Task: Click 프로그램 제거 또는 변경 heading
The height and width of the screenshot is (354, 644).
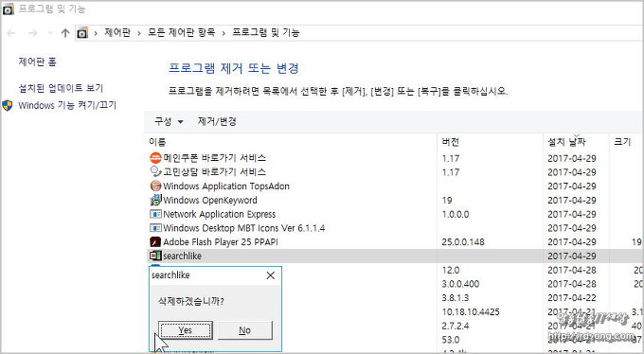Action: click(234, 68)
